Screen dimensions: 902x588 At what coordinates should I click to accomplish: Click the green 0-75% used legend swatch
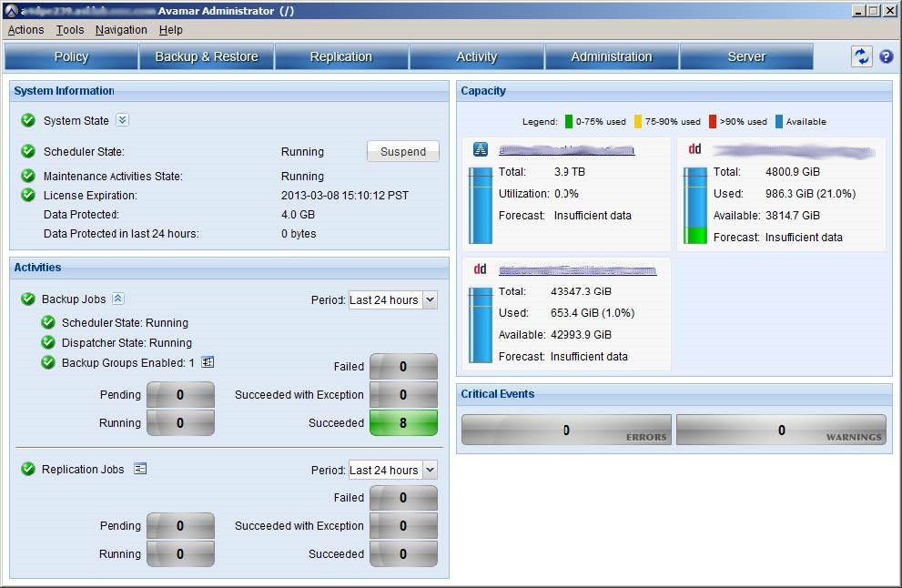coord(568,121)
